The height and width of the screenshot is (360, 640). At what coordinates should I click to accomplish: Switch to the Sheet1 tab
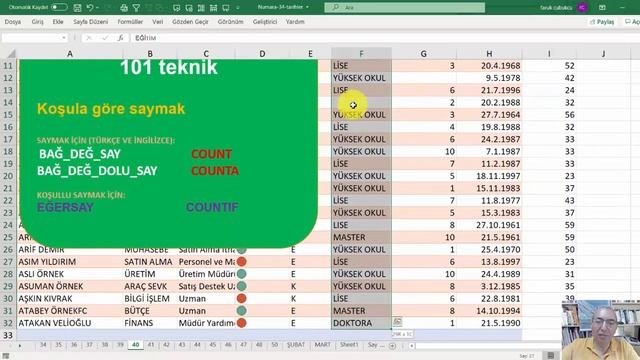(349, 345)
